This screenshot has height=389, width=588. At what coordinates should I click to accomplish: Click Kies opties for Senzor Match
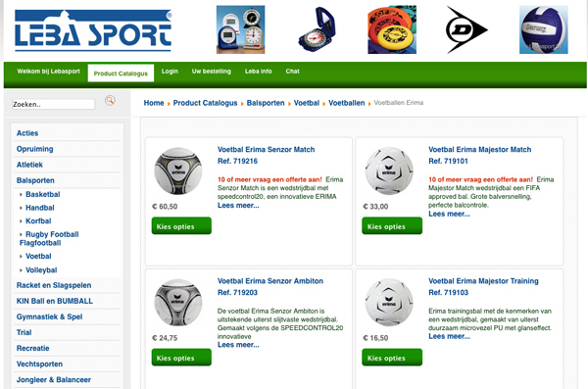(x=181, y=225)
